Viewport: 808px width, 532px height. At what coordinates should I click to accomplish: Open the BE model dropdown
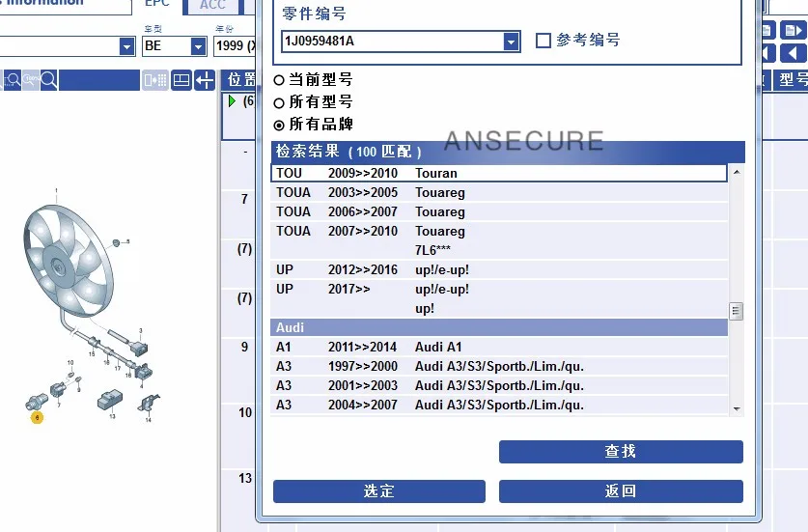pos(199,46)
